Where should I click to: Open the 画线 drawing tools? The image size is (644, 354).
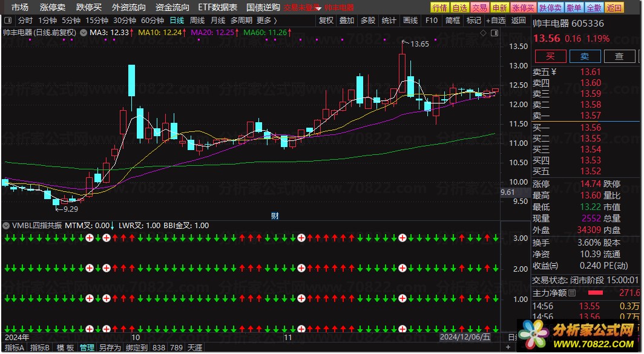click(x=410, y=20)
